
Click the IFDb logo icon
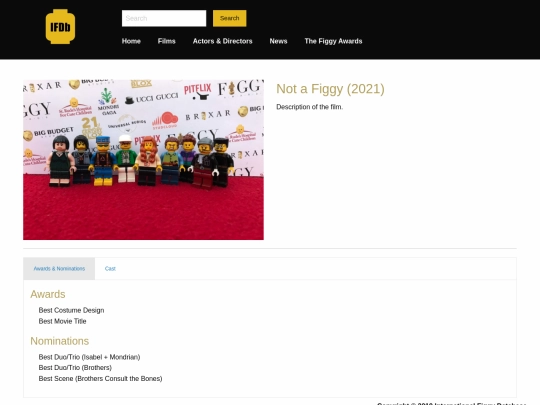coord(60,27)
